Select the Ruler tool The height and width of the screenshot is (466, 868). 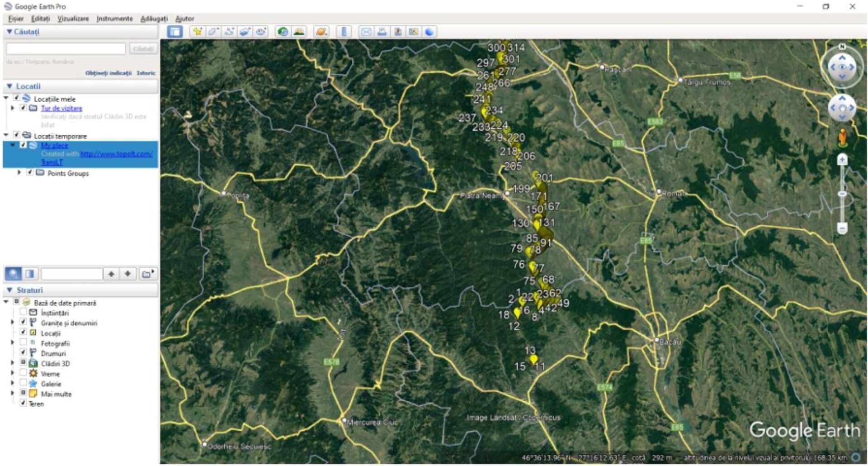[344, 32]
